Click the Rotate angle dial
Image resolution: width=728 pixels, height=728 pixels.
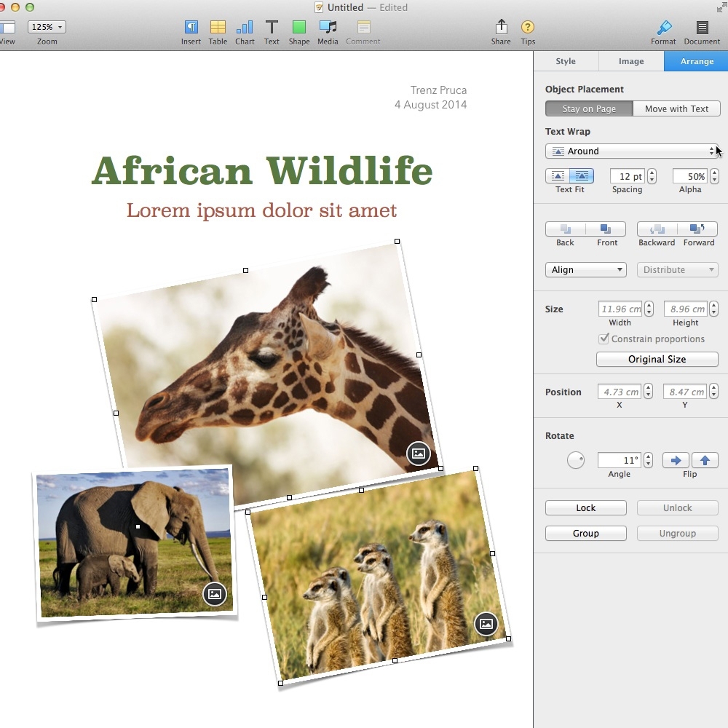(576, 460)
